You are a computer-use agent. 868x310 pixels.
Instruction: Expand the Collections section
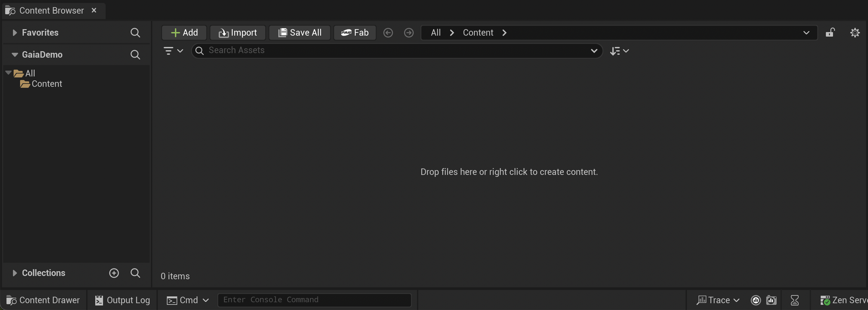point(15,273)
